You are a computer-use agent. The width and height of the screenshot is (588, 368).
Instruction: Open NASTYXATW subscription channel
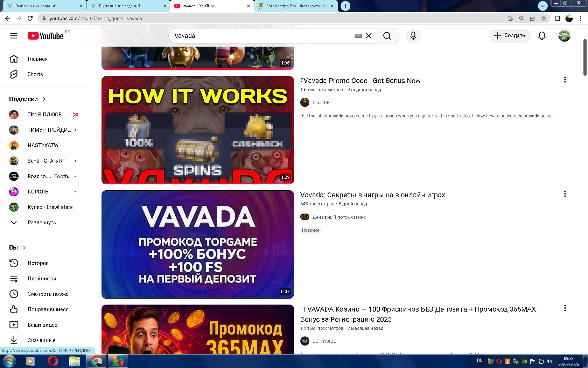click(43, 145)
